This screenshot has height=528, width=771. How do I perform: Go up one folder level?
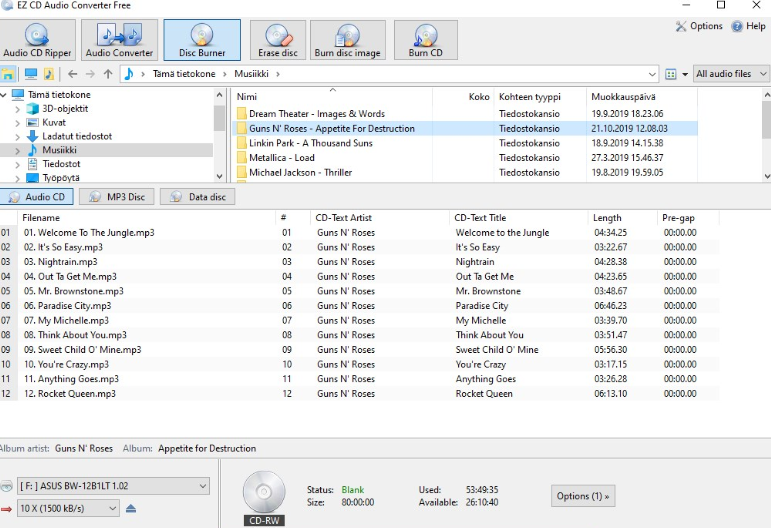pos(108,74)
